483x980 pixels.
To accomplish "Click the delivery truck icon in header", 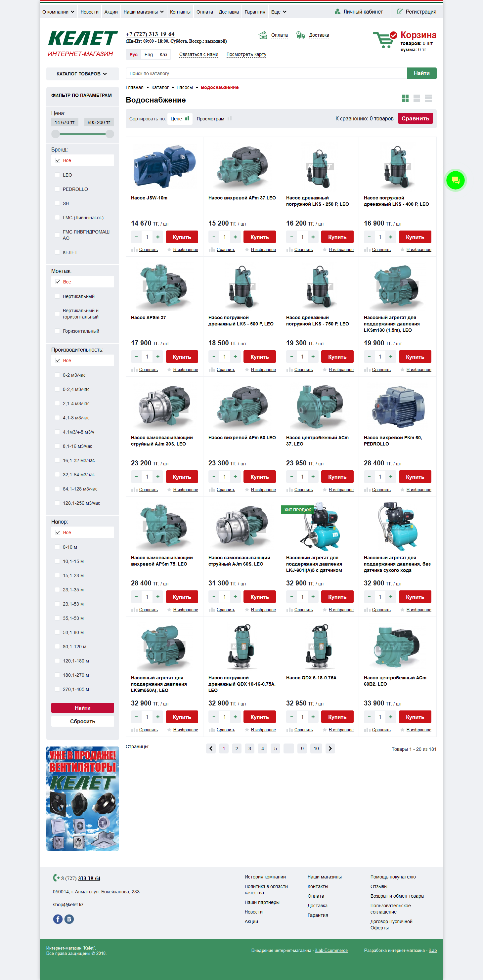I will pyautogui.click(x=301, y=35).
